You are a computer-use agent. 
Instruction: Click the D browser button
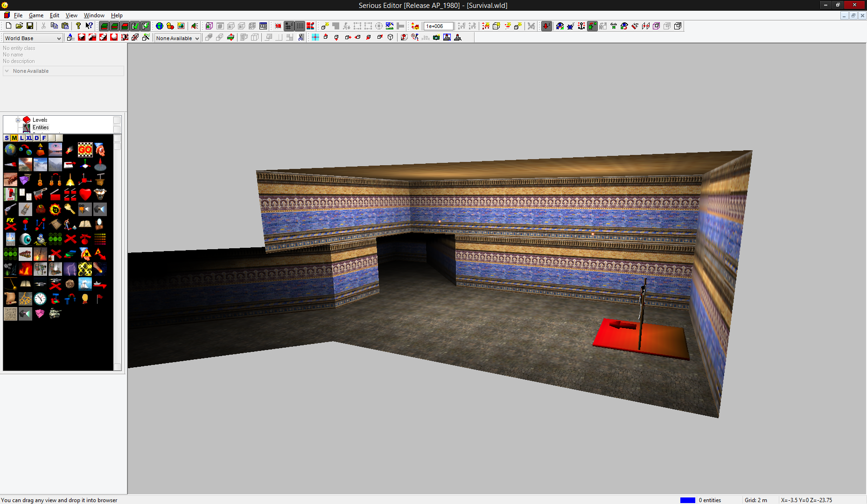[x=36, y=138]
